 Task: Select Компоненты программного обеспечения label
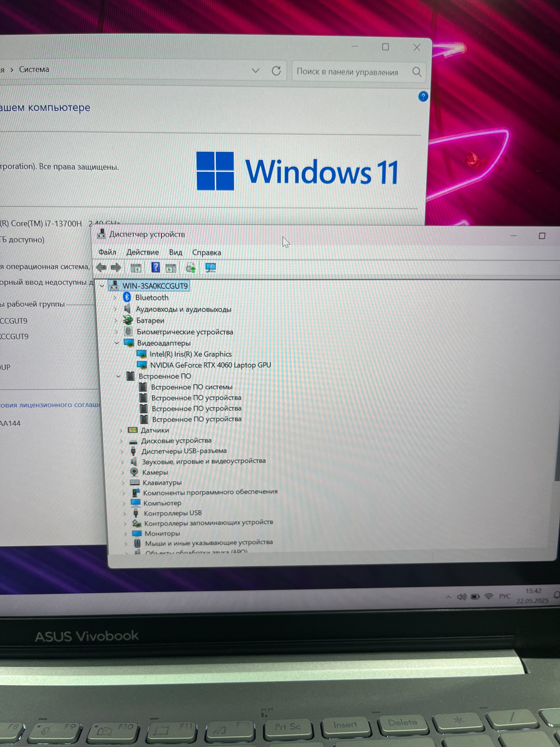click(x=210, y=492)
